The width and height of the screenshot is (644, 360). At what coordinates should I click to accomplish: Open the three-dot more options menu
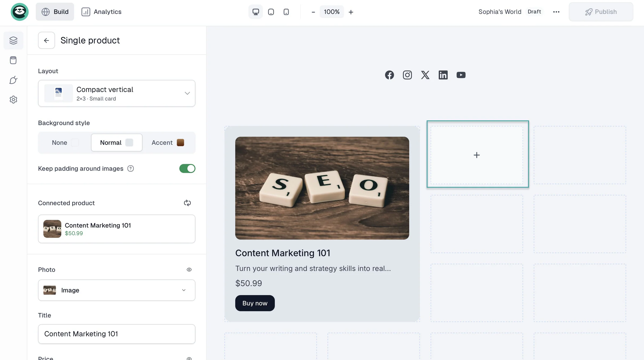point(556,12)
